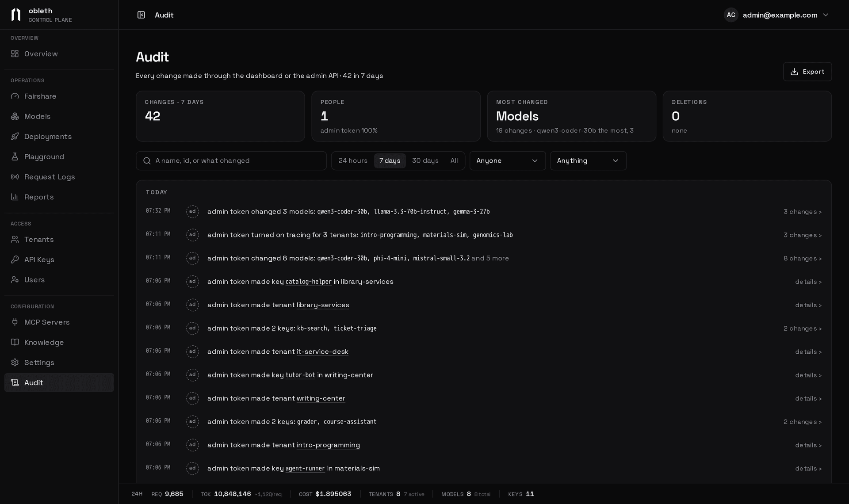The height and width of the screenshot is (504, 849).
Task: Select the 24 hours time range
Action: pos(353,161)
